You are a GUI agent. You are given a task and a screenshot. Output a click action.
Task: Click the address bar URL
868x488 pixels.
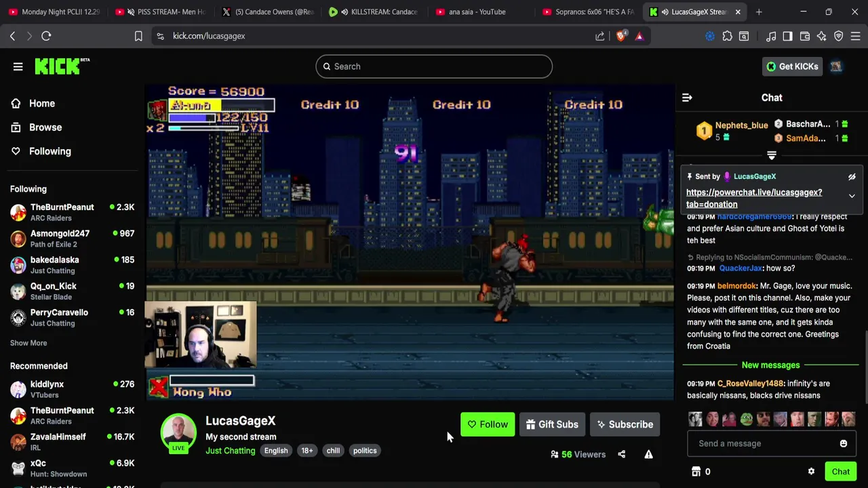[209, 36]
